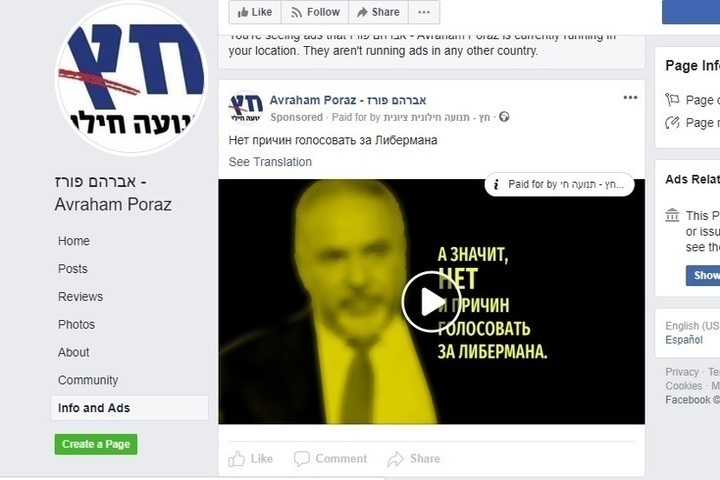Open the page header three-dot more menu
The height and width of the screenshot is (480, 720).
click(424, 12)
